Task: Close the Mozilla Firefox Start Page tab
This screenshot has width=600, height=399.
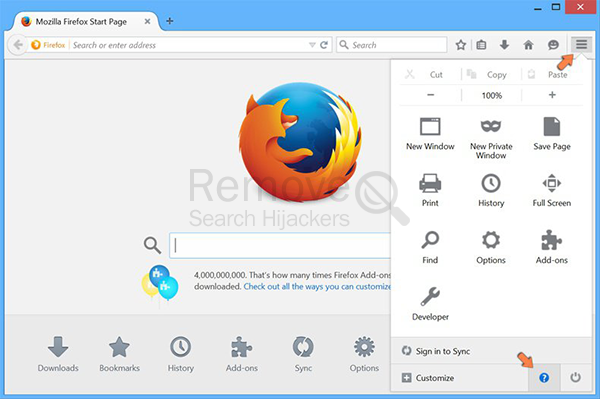Action: [147, 21]
